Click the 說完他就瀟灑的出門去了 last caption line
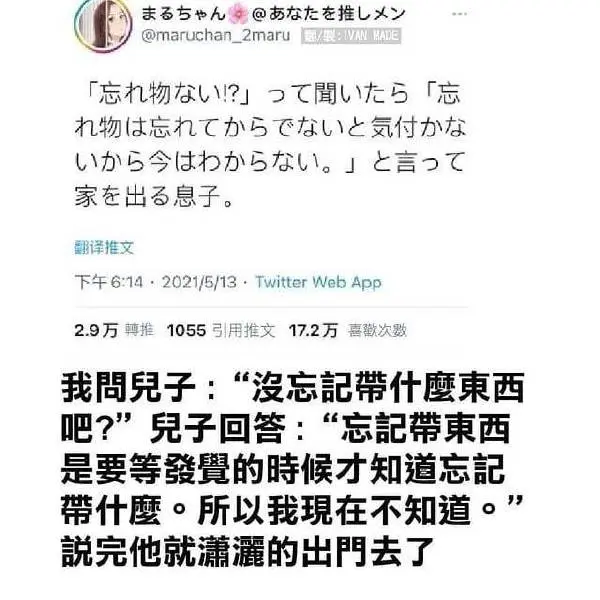This screenshot has width=600, height=600. pyautogui.click(x=248, y=551)
